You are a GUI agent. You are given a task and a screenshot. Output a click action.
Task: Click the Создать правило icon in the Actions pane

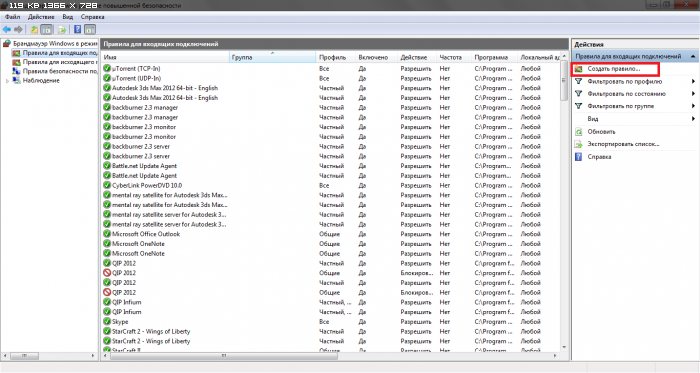pyautogui.click(x=579, y=69)
